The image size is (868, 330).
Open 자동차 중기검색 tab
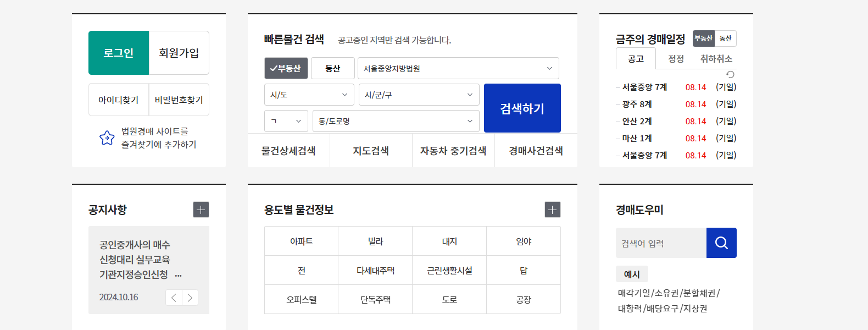tap(454, 151)
